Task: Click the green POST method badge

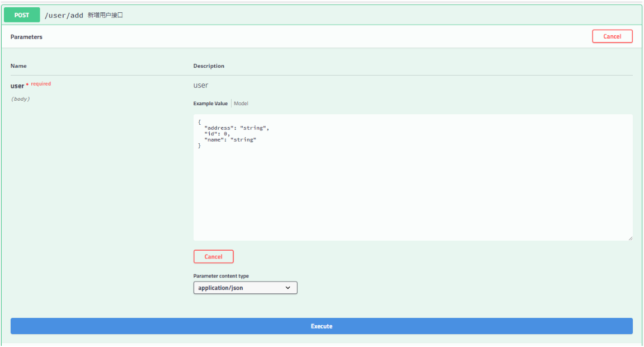Action: tap(22, 15)
